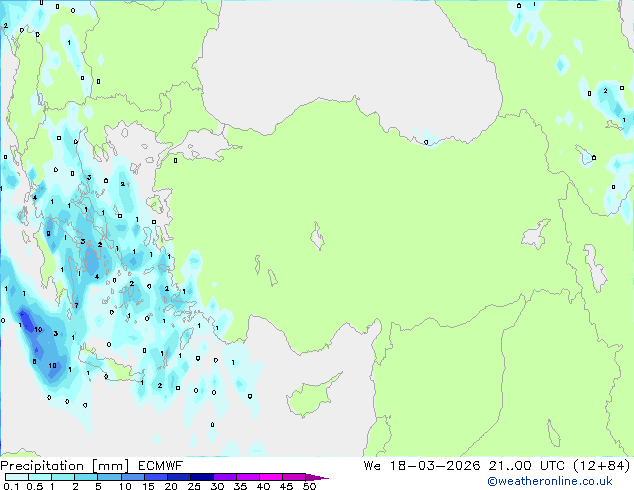Click the '35' legend scale label
This screenshot has height=490, width=634.
tap(240, 486)
